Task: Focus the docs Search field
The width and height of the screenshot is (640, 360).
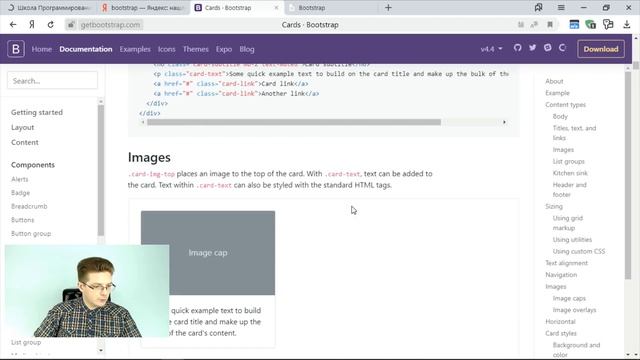Action: (x=52, y=80)
